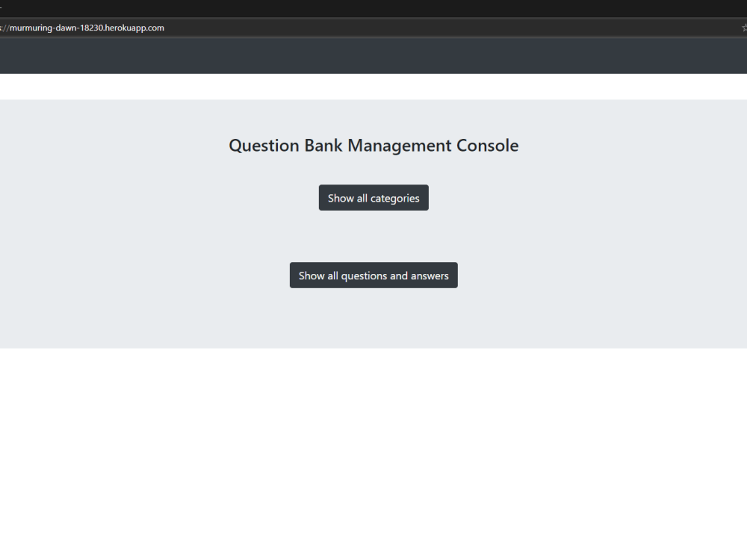Click the white area below the console panel
The width and height of the screenshot is (747, 560).
pyautogui.click(x=373, y=448)
